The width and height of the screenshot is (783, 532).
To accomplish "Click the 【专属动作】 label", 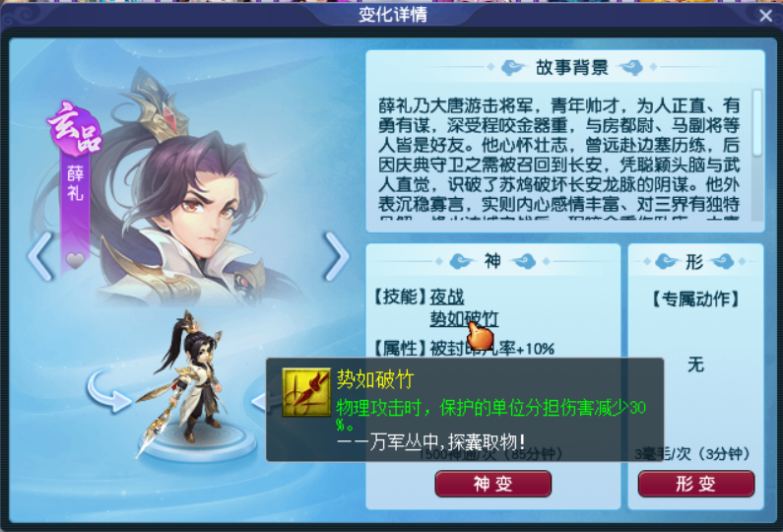I will coord(695,299).
